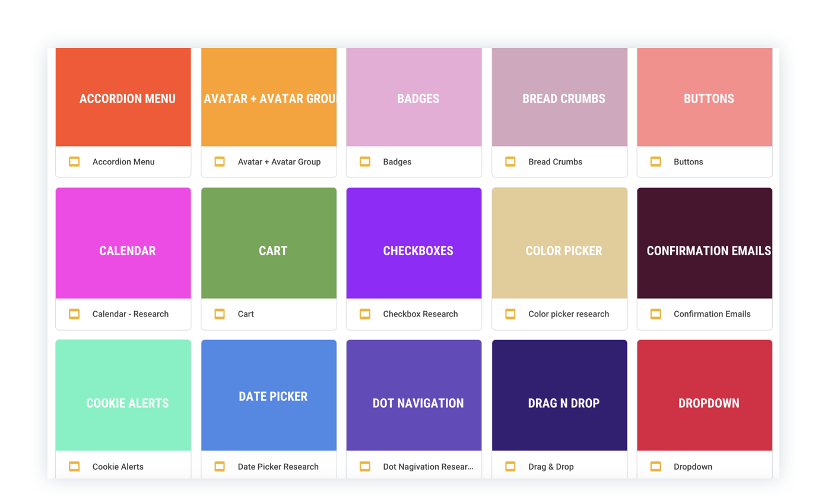
Task: Open the red DROPDOWN thumbnail
Action: coord(705,395)
